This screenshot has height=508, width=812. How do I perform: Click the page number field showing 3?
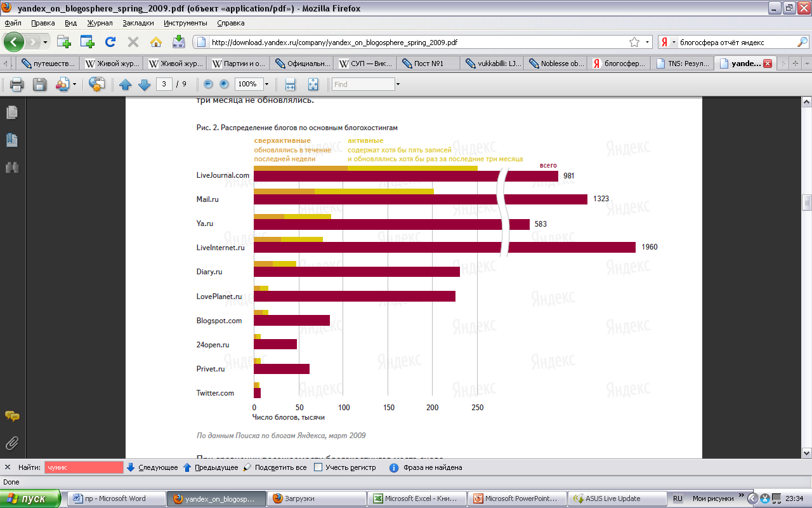click(164, 84)
